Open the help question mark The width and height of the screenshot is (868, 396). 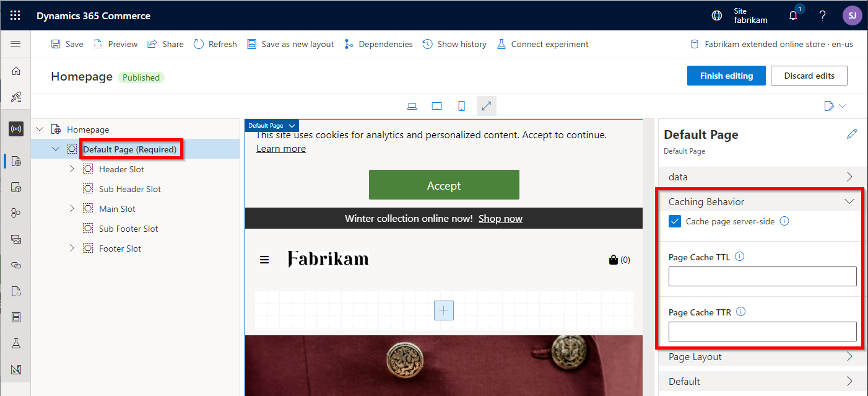tap(823, 15)
